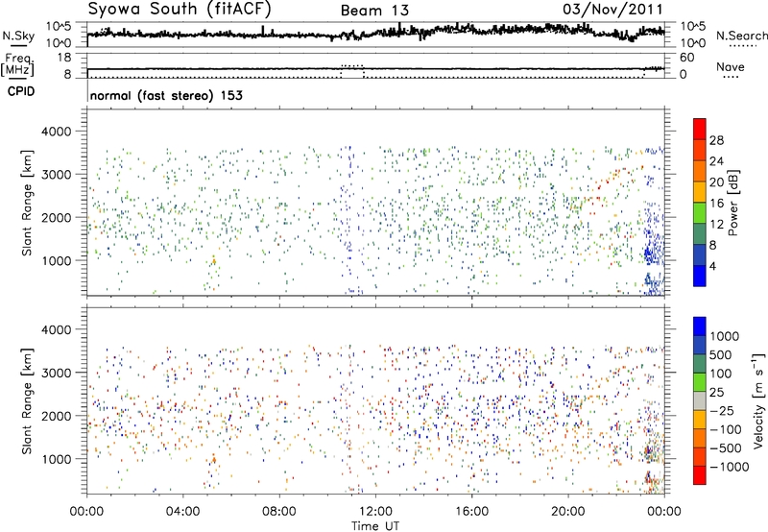Click the yellow 16 dB power swatch
The width and height of the screenshot is (768, 532).
(700, 192)
